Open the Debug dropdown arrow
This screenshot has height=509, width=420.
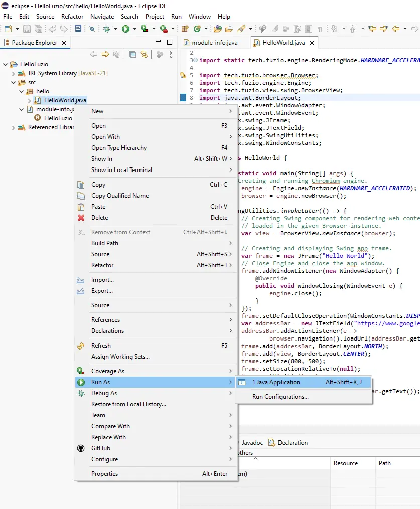point(115,29)
